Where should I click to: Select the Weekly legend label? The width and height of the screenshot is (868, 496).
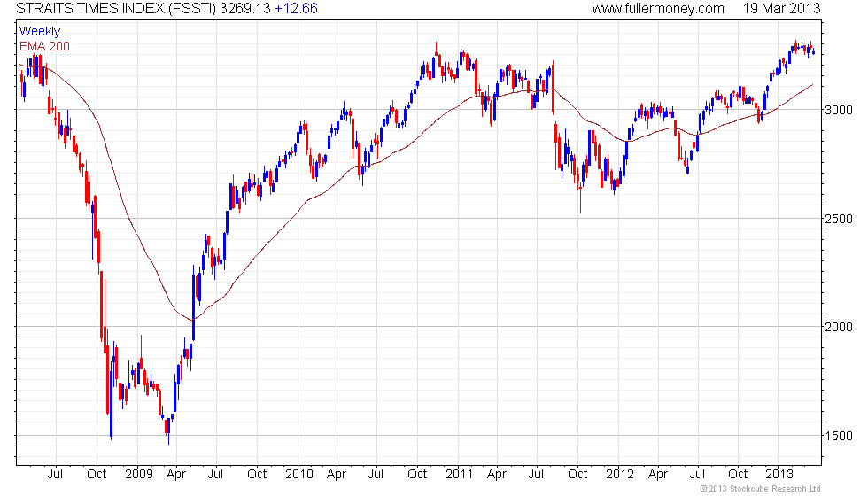(39, 32)
